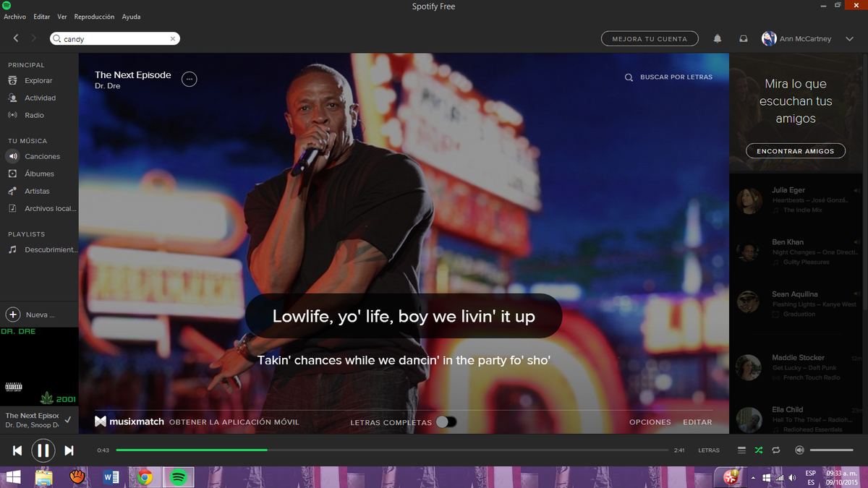Viewport: 868px width, 488px height.
Task: Click Lowlife, yo' life lyric line
Action: click(404, 316)
